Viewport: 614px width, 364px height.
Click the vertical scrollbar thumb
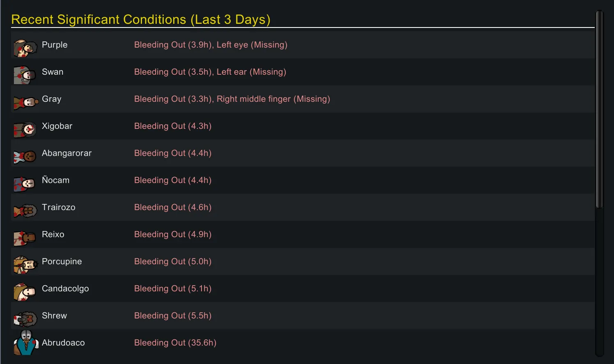point(599,109)
